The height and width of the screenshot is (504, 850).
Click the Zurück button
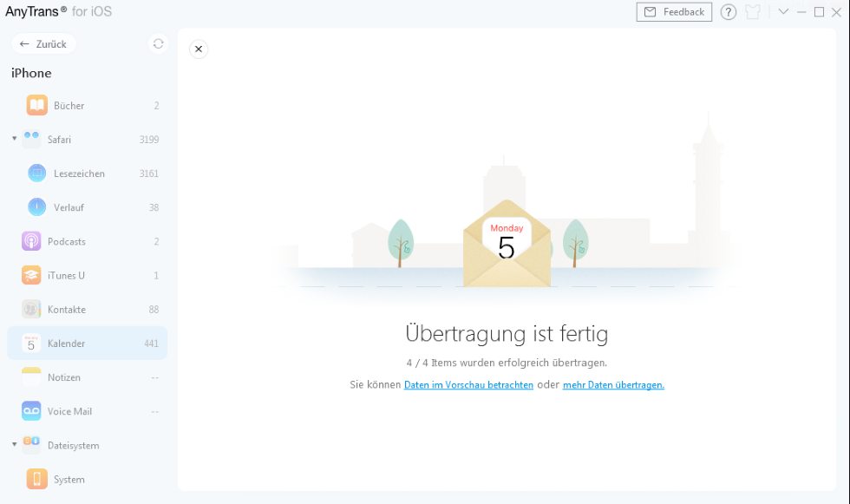coord(43,43)
